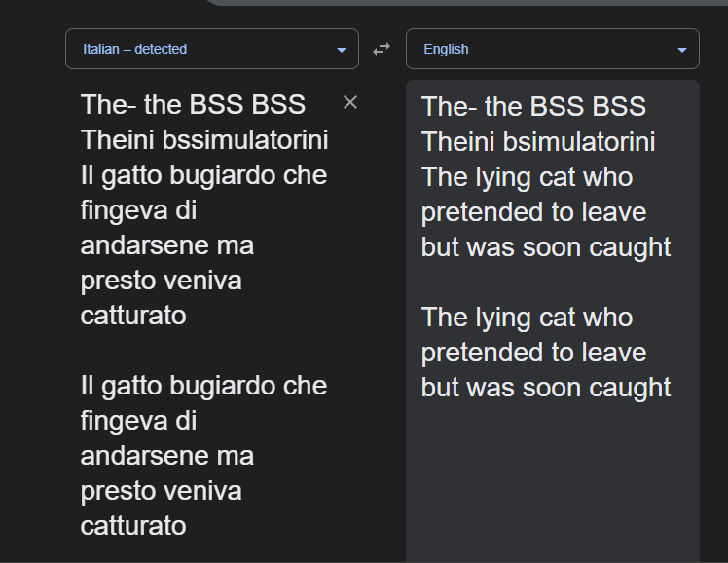The image size is (728, 563).
Task: Open the English target language dropdown
Action: click(x=545, y=49)
